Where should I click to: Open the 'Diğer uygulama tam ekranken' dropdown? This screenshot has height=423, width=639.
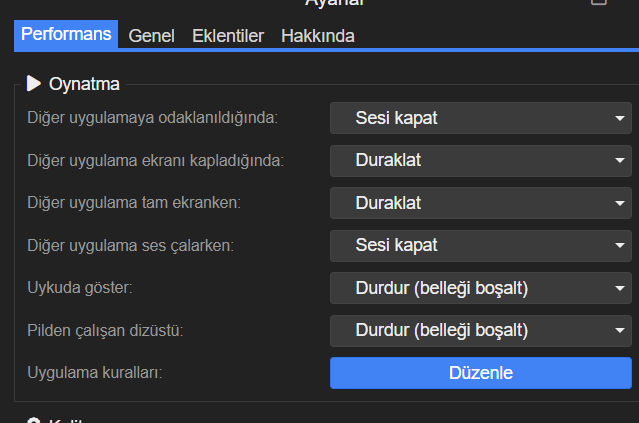[480, 203]
